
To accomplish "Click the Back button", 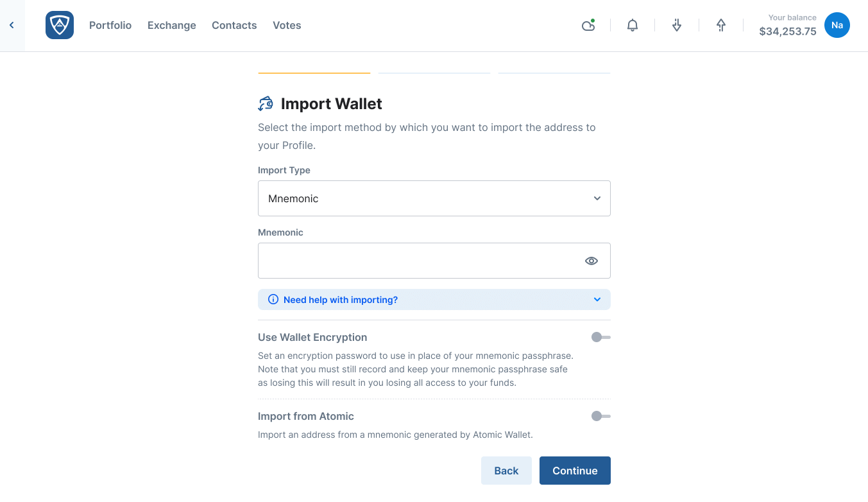I will point(506,471).
